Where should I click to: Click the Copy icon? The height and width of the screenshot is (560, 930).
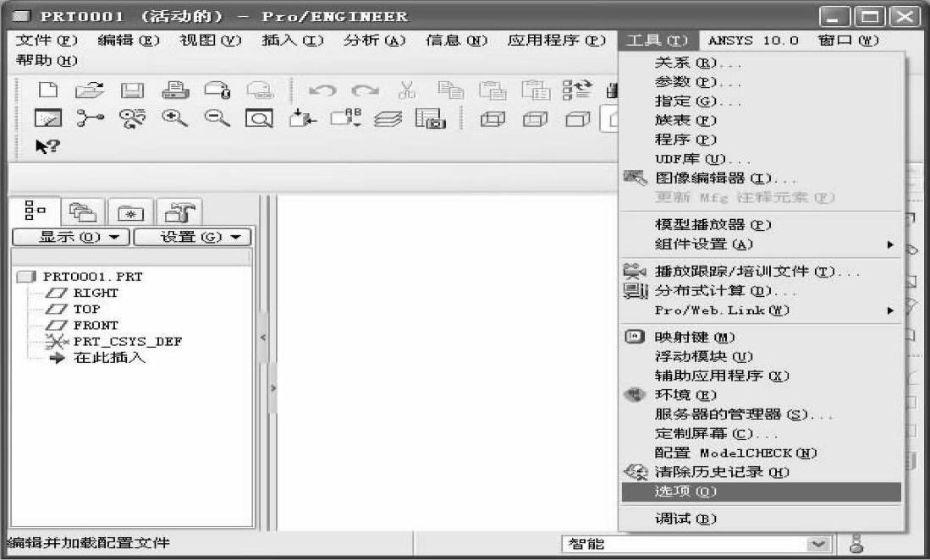[451, 90]
